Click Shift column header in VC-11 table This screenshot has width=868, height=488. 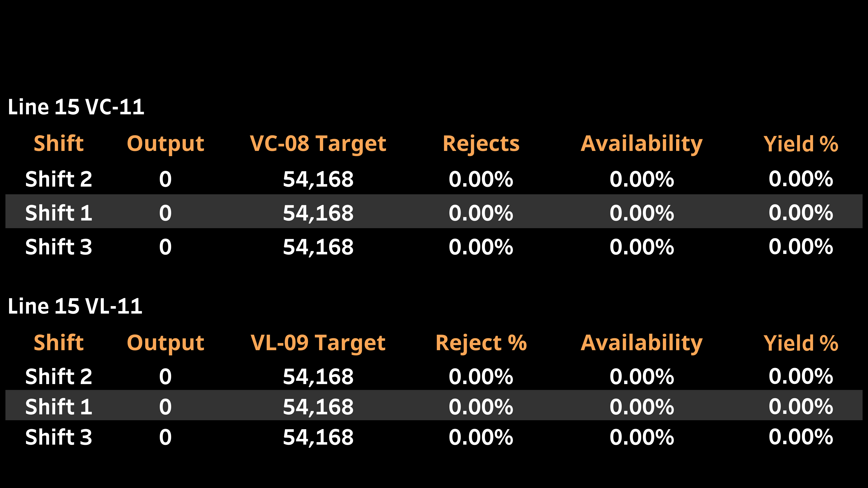(x=59, y=144)
